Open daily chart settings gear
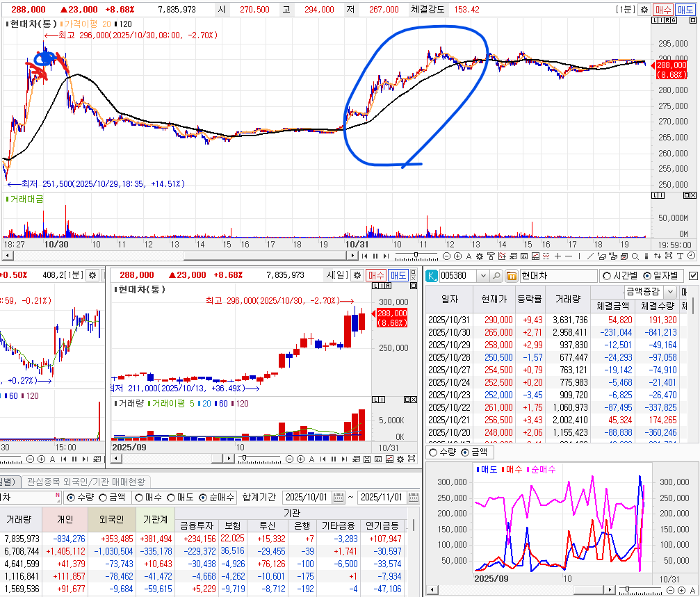 [357, 275]
